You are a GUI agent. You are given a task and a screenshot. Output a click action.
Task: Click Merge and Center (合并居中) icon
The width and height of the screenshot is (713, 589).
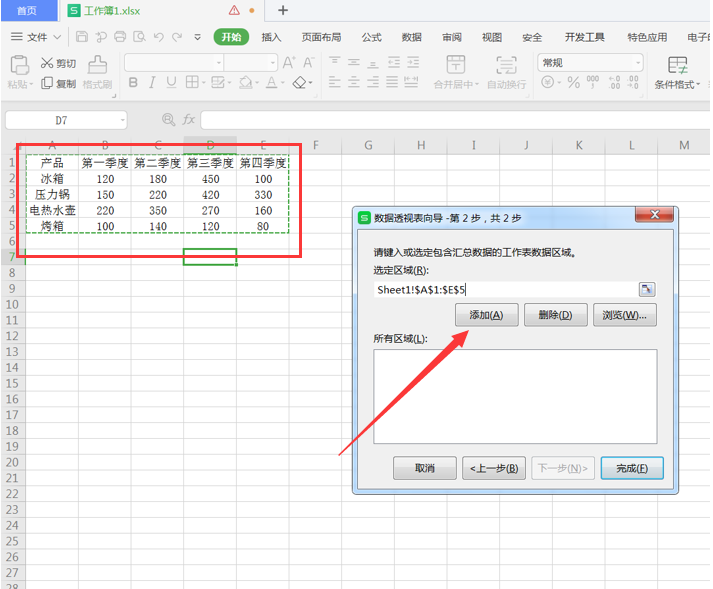click(x=456, y=65)
